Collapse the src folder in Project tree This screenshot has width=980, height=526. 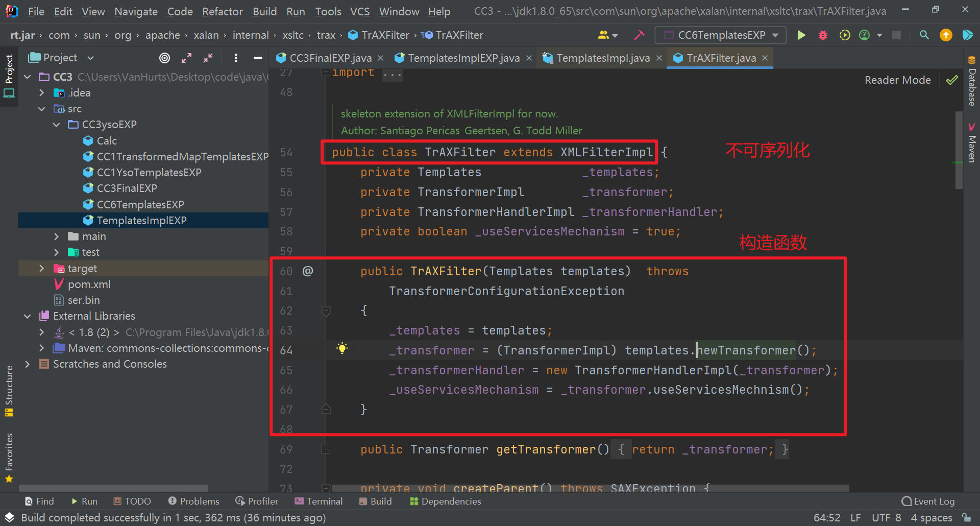click(42, 109)
